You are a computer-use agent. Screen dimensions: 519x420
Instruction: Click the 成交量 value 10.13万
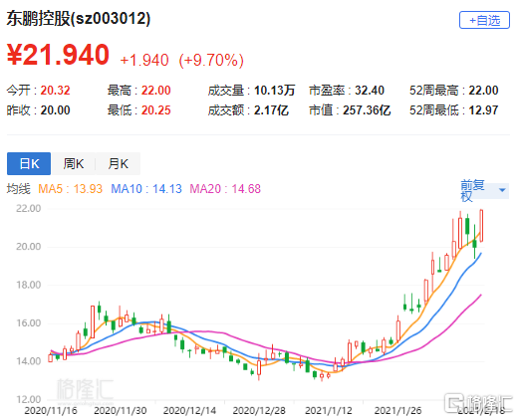pyautogui.click(x=274, y=91)
